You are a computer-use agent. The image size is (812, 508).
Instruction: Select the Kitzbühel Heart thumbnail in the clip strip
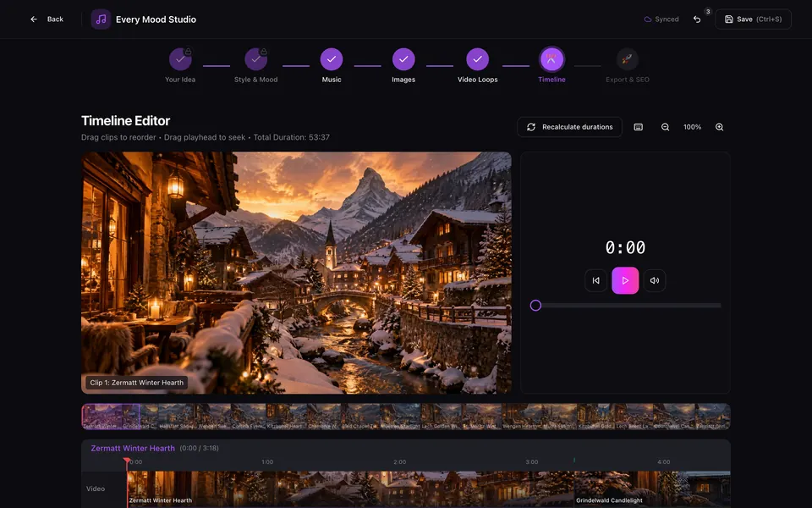click(x=285, y=417)
